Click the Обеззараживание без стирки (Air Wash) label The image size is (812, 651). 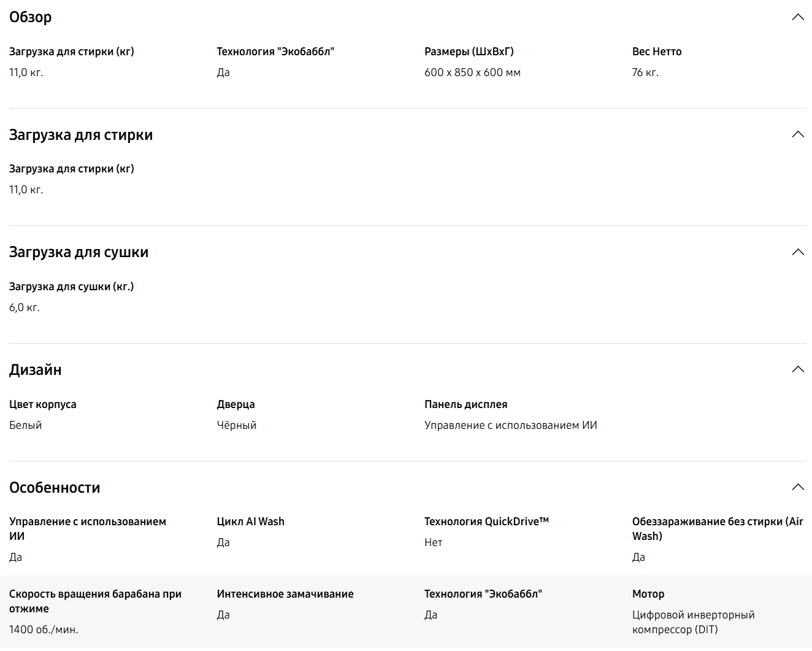point(717,528)
